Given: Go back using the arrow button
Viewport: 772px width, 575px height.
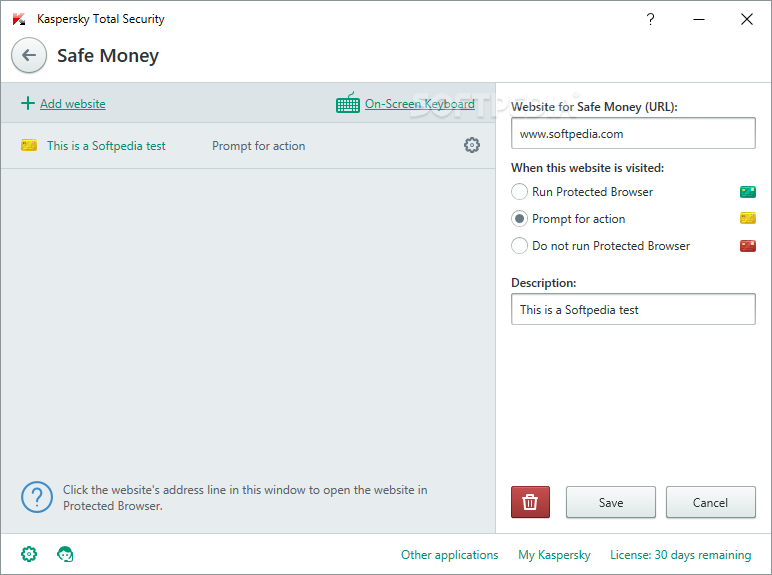Looking at the screenshot, I should pyautogui.click(x=29, y=55).
